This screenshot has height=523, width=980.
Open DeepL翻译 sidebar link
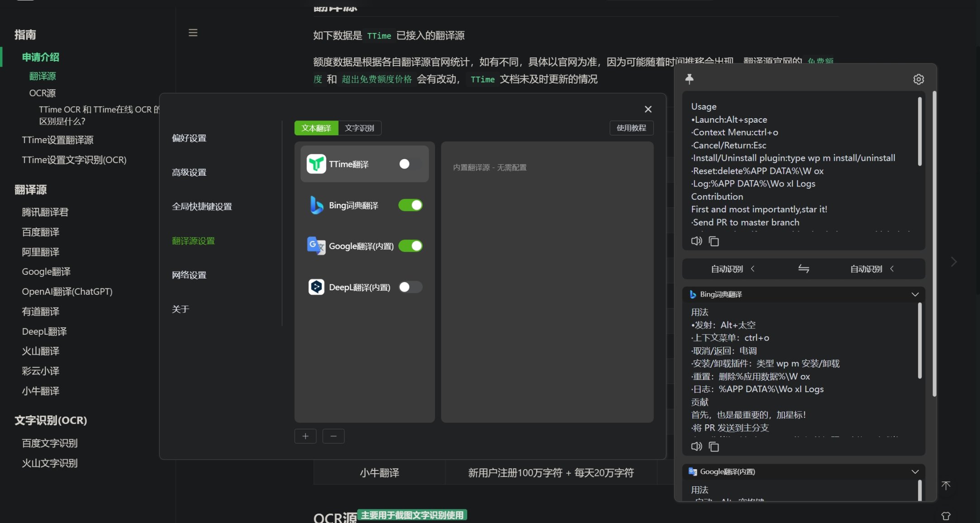pos(44,331)
